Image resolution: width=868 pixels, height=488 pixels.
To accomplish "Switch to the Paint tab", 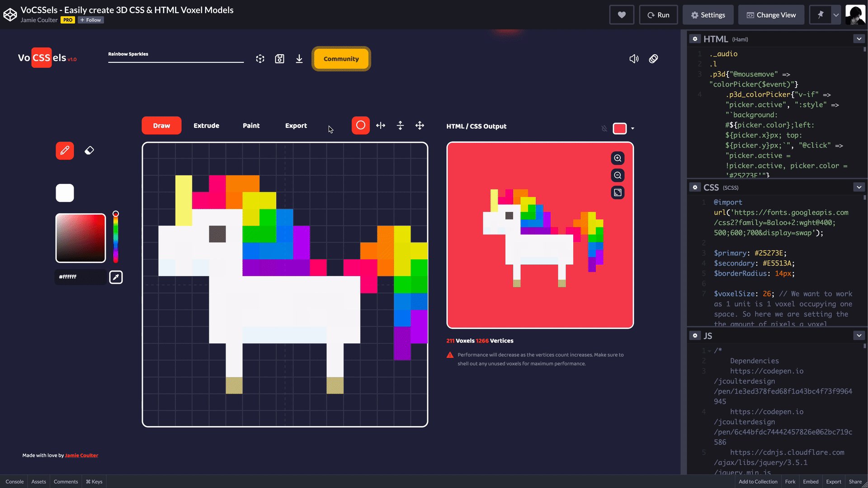I will (251, 126).
